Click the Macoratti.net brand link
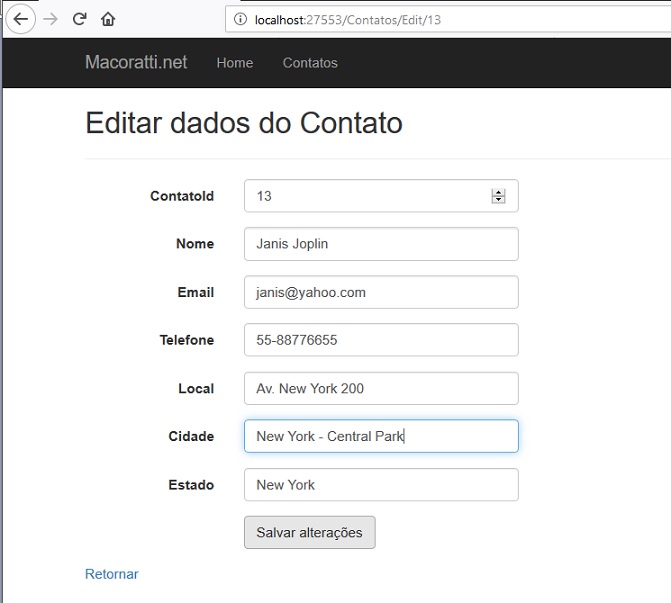 coord(136,62)
